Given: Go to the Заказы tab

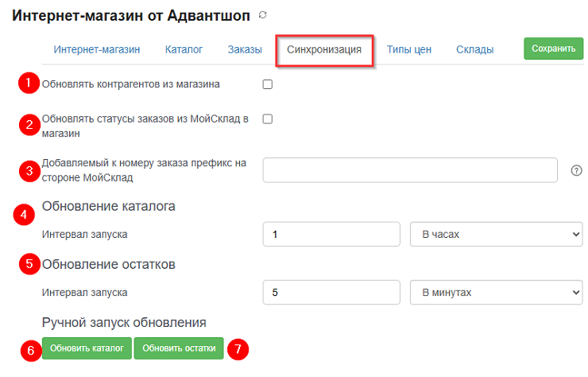Looking at the screenshot, I should (245, 49).
